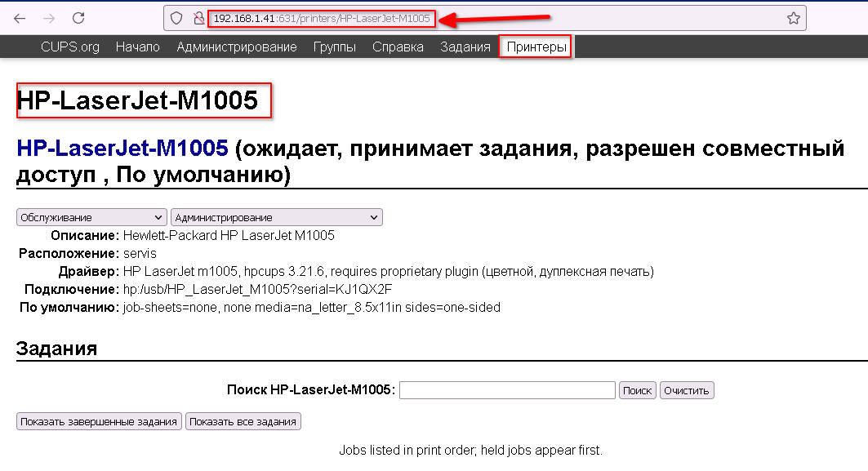Click the Группы menu item
The image size is (868, 471).
click(x=335, y=47)
